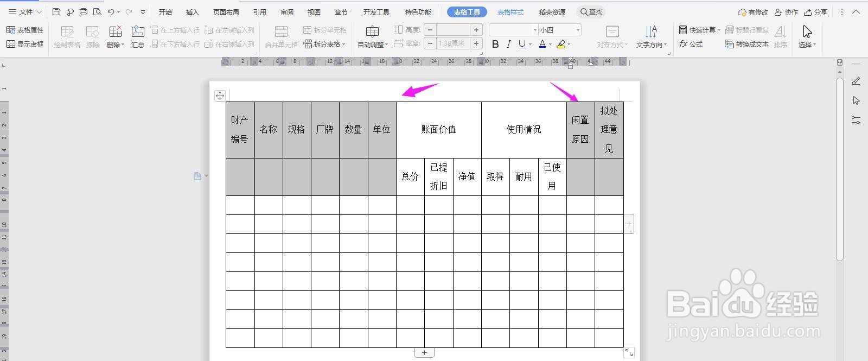Increase row height with plus button
This screenshot has width=868, height=361.
tap(476, 30)
